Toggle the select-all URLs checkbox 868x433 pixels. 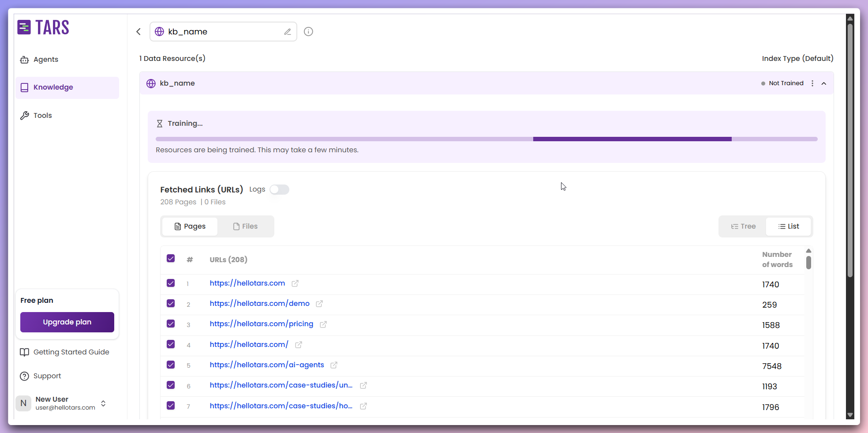coord(171,259)
